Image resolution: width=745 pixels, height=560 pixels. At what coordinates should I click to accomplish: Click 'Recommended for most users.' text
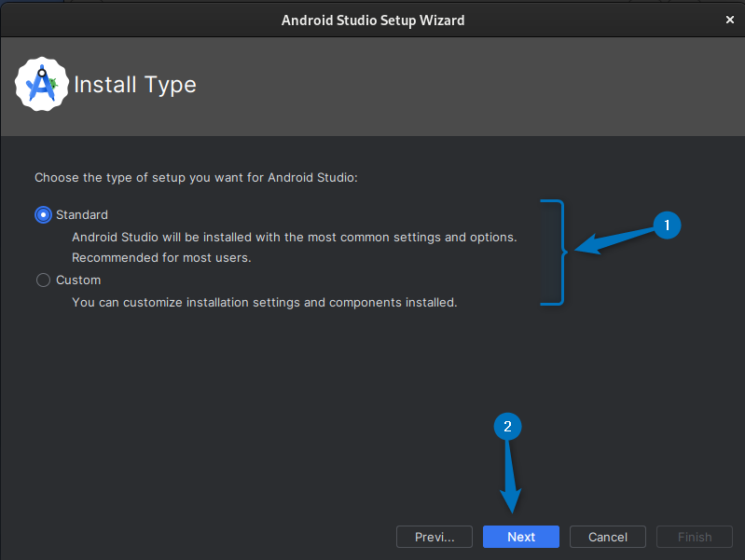point(161,258)
